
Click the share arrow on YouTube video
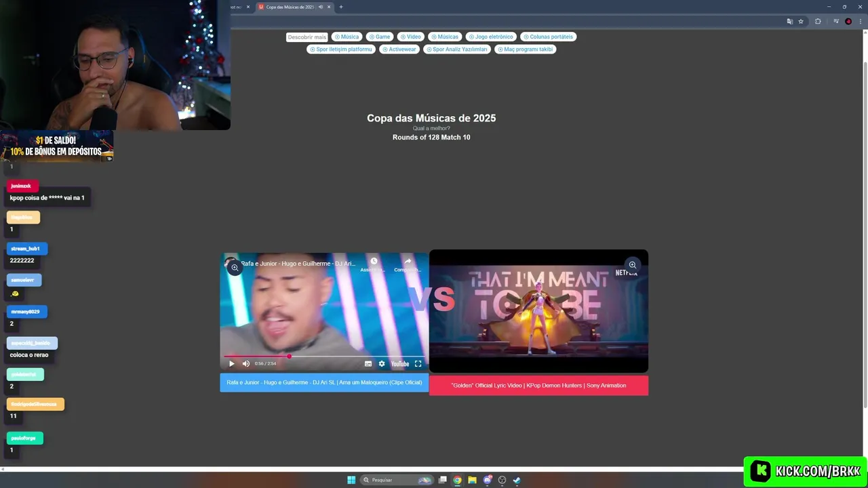point(408,262)
